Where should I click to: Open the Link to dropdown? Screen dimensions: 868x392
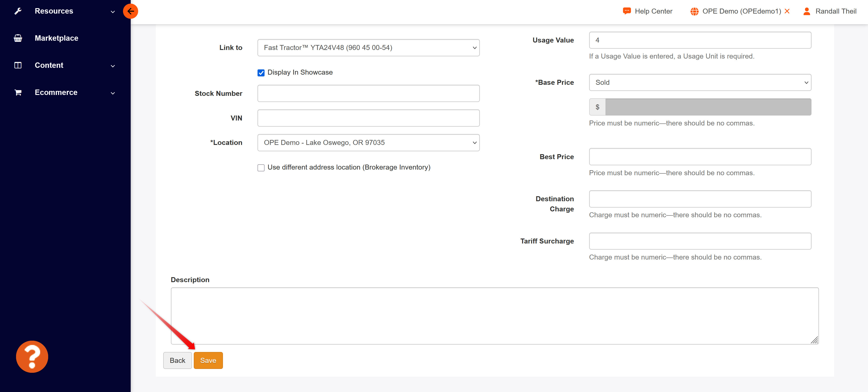(368, 48)
